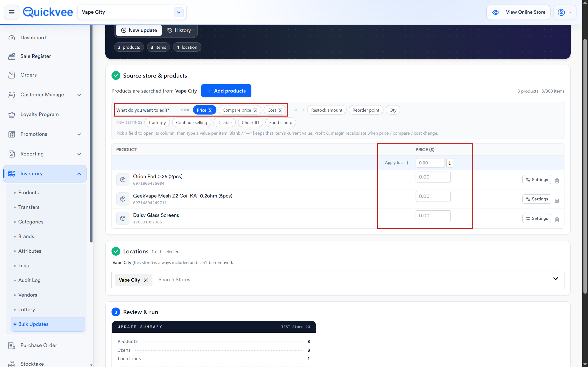Click the Inventory sidebar icon
This screenshot has width=588, height=367.
[12, 174]
